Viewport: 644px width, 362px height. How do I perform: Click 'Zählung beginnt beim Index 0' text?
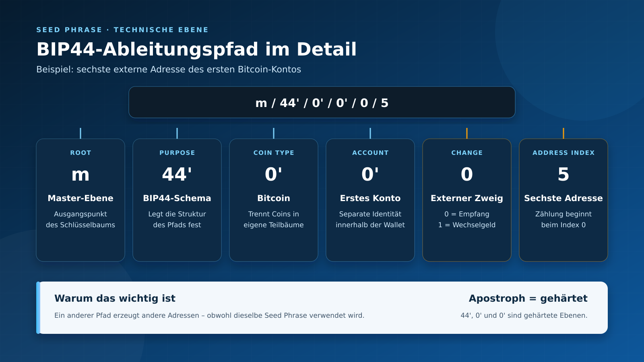[x=563, y=220]
